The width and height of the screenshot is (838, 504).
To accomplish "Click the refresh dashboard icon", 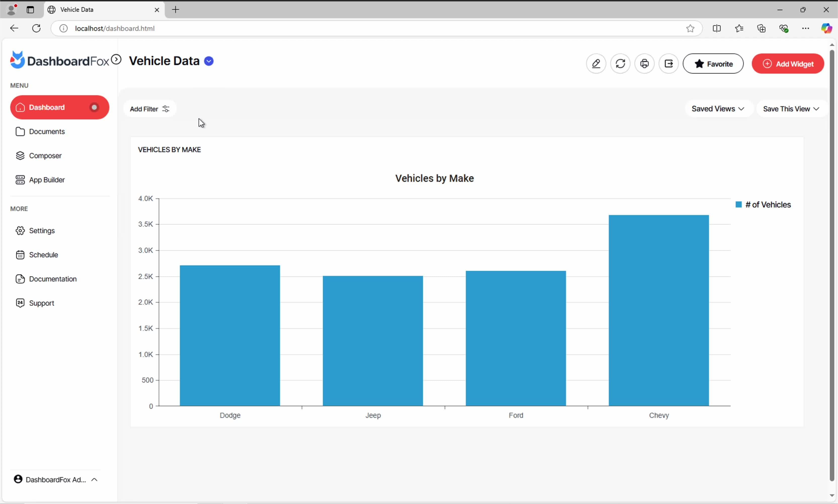I will 620,64.
